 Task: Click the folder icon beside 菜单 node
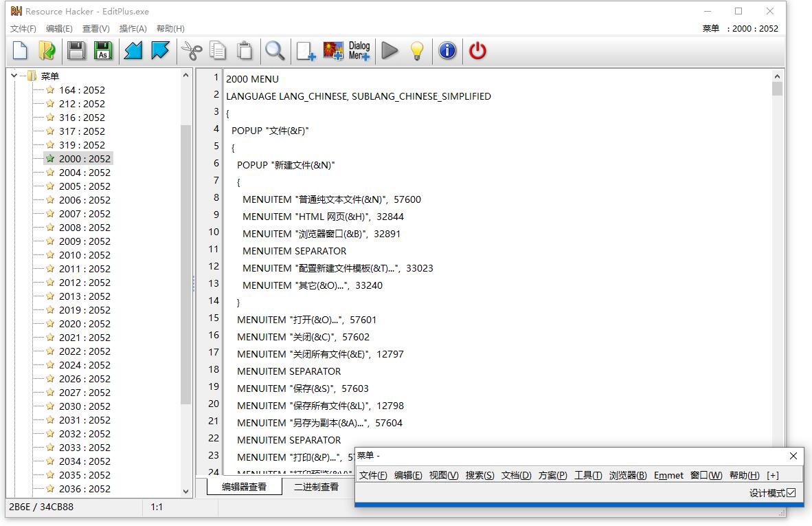coord(32,76)
